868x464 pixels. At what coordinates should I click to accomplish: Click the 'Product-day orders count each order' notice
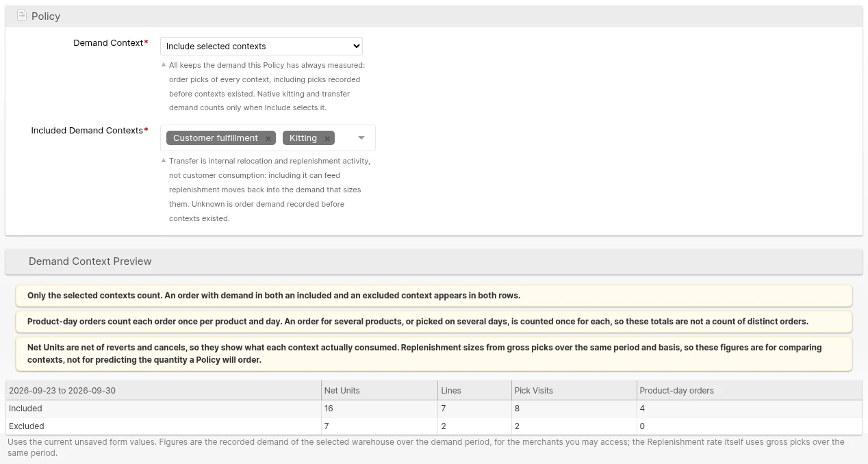coord(434,322)
